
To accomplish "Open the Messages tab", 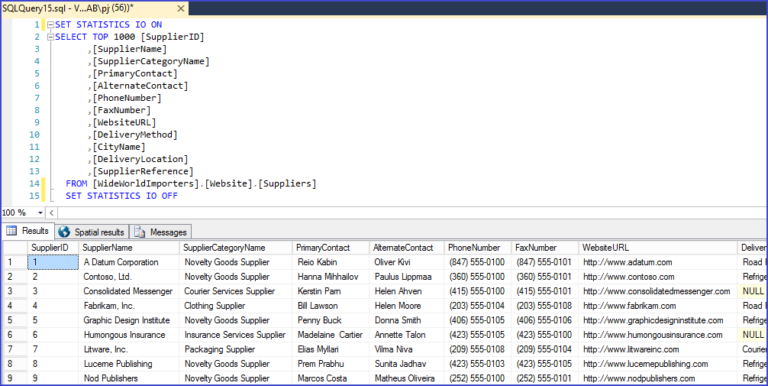I will [161, 232].
